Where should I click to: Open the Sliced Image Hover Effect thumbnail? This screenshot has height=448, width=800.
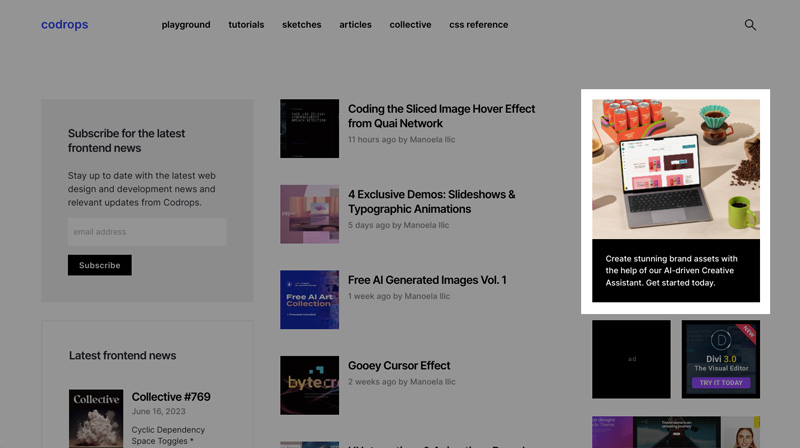point(309,129)
